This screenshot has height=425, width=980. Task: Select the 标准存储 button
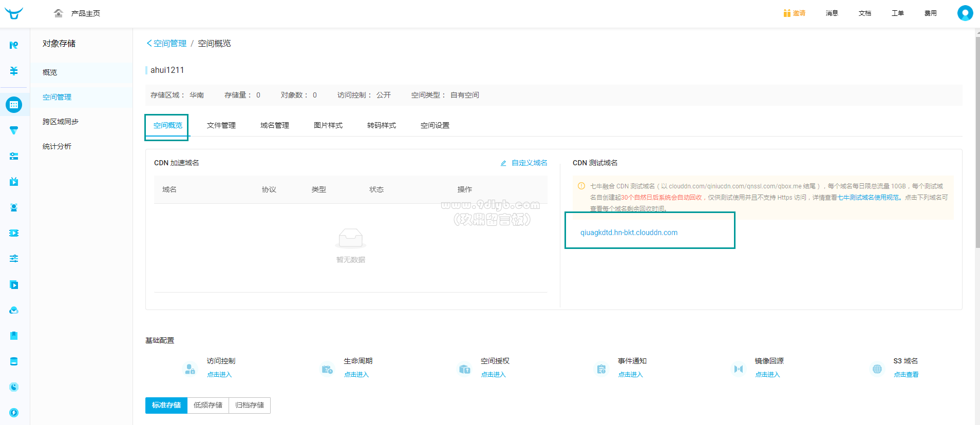point(166,405)
